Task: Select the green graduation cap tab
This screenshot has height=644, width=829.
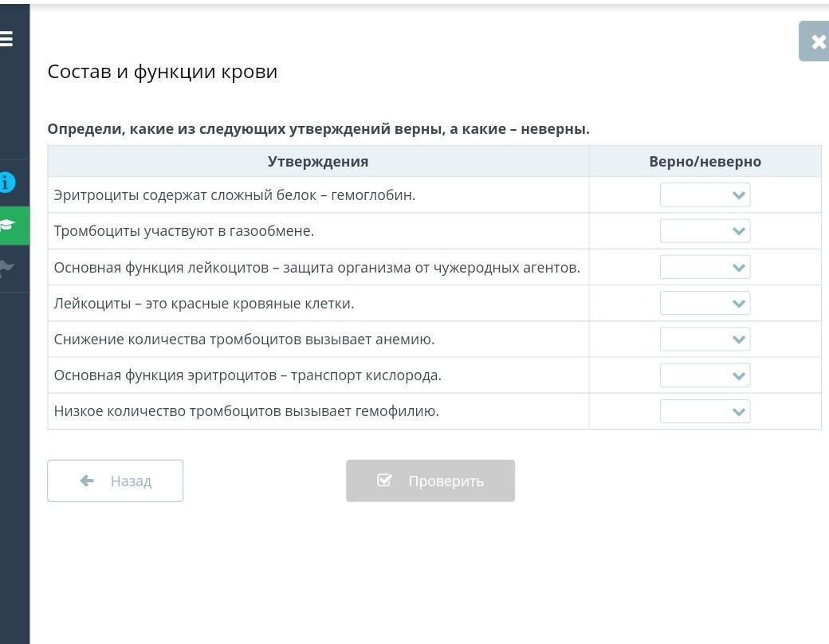Action: [9, 226]
